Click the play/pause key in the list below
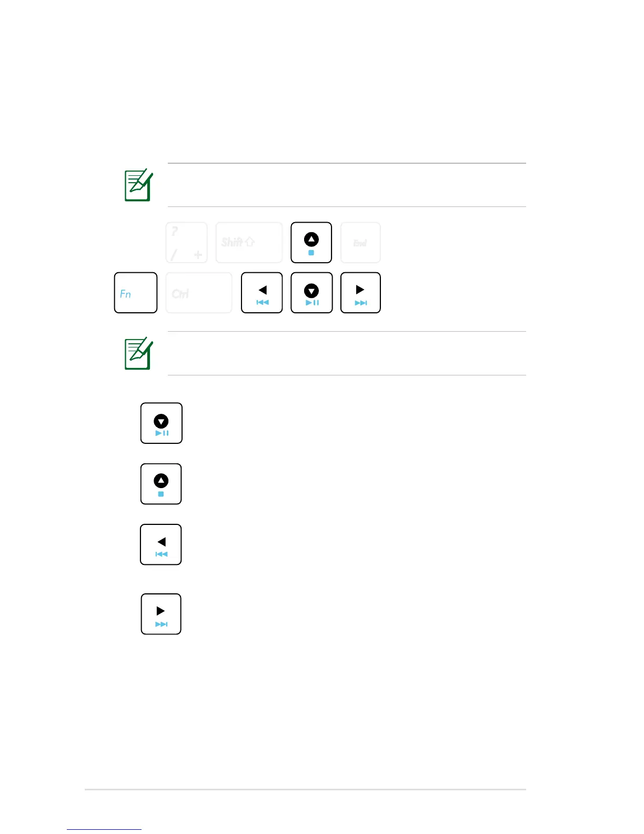The image size is (644, 834). [x=162, y=423]
